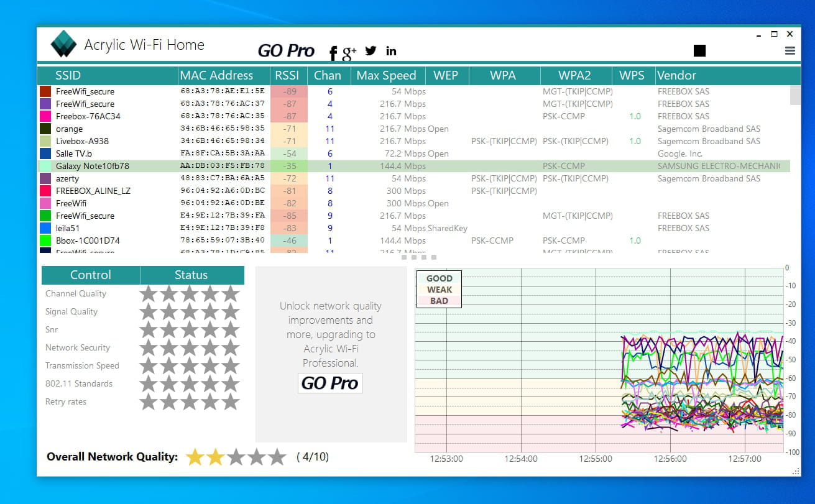Click the color swatch for Bbox-1C001D74
The height and width of the screenshot is (504, 815).
pyautogui.click(x=45, y=241)
